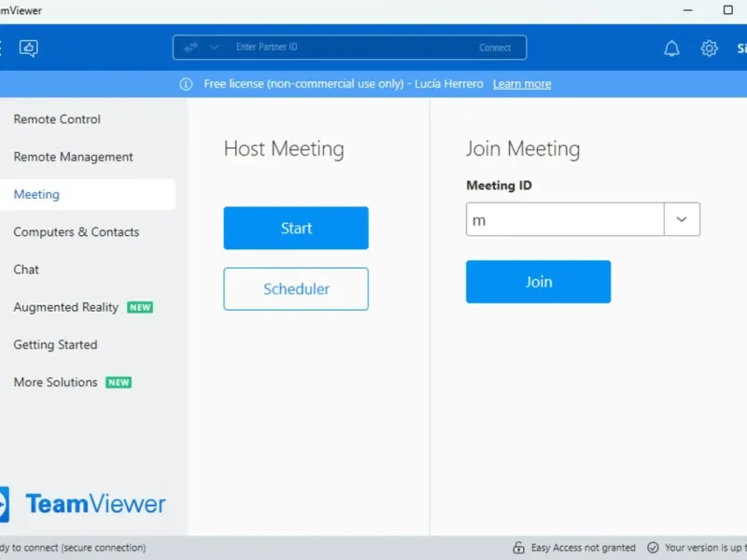Open settings gear icon

[x=709, y=49]
